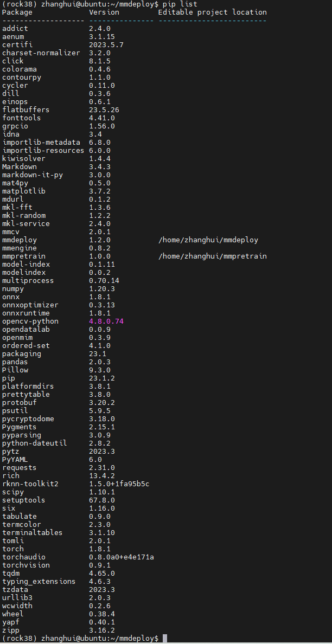This screenshot has height=644, width=332.
Task: Click the mmpretrain package name
Action: click(x=24, y=256)
